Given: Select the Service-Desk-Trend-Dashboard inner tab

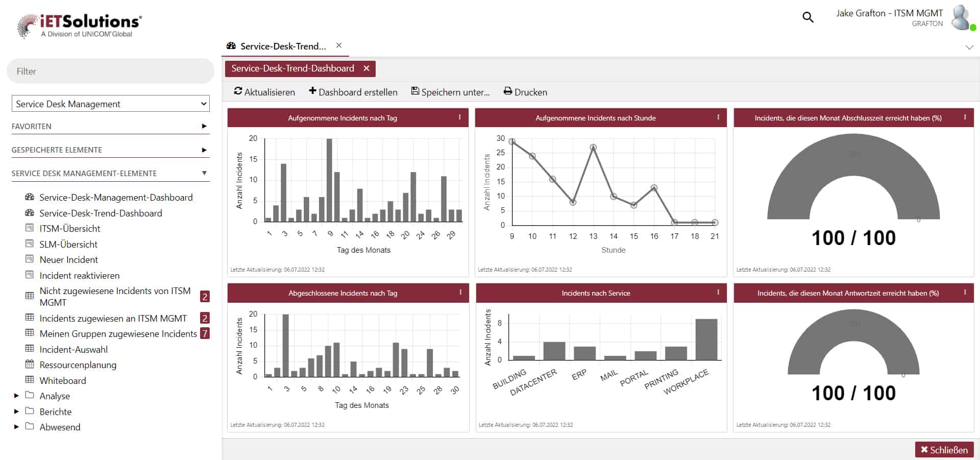Looking at the screenshot, I should (292, 68).
